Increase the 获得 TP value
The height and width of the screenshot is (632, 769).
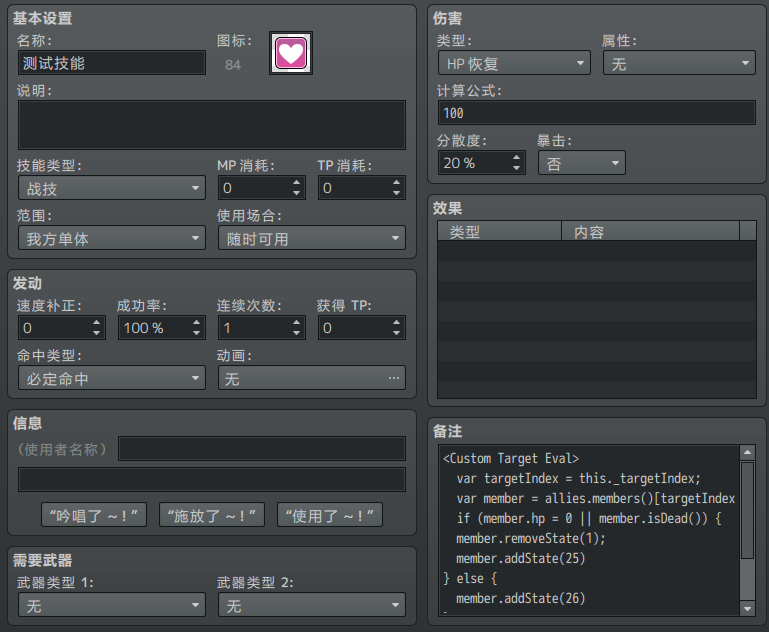pos(396,322)
